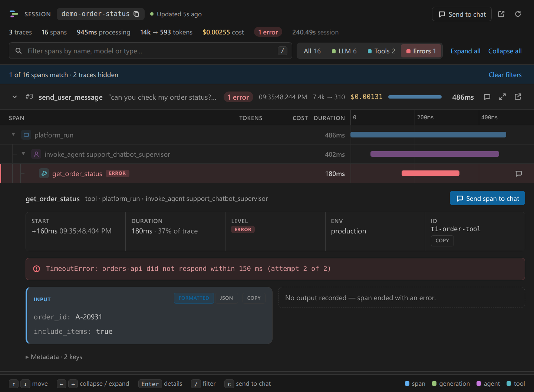The width and height of the screenshot is (534, 392).
Task: Collapse trace #3 send_user_message chevron
Action: 15,97
